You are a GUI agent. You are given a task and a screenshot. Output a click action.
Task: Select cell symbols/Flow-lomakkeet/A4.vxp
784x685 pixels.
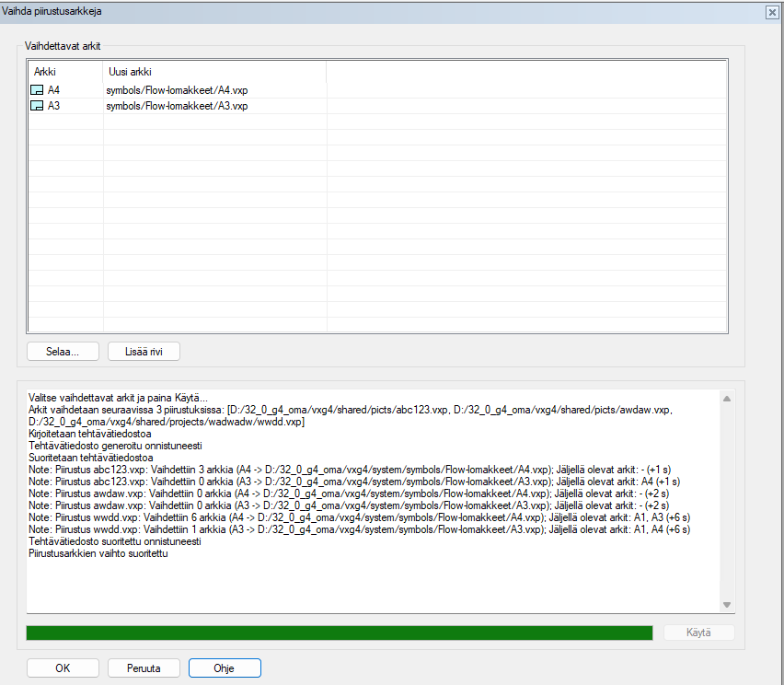point(215,90)
